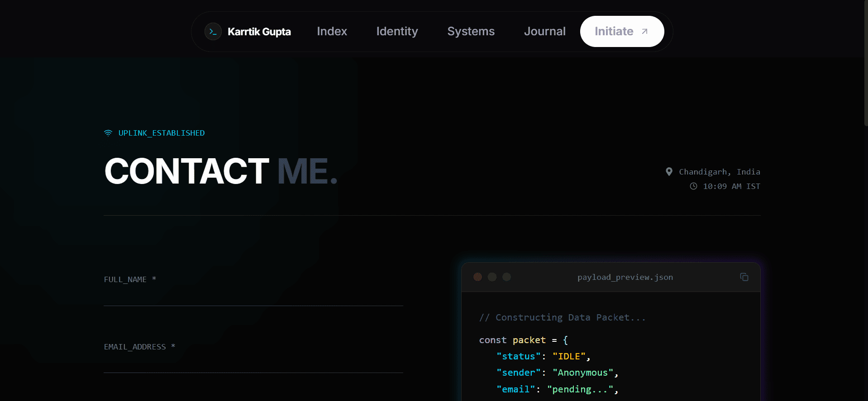Click the Karrtik Gupta brand name
Viewport: 868px width, 401px height.
pyautogui.click(x=259, y=32)
